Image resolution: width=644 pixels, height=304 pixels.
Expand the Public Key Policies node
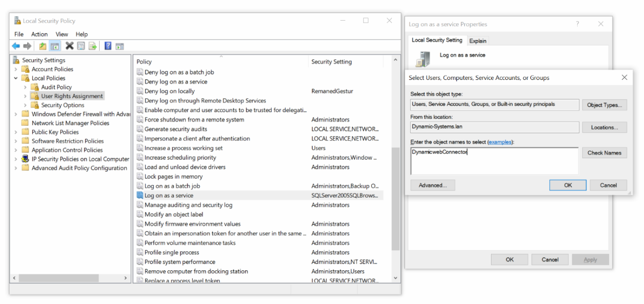pos(16,132)
